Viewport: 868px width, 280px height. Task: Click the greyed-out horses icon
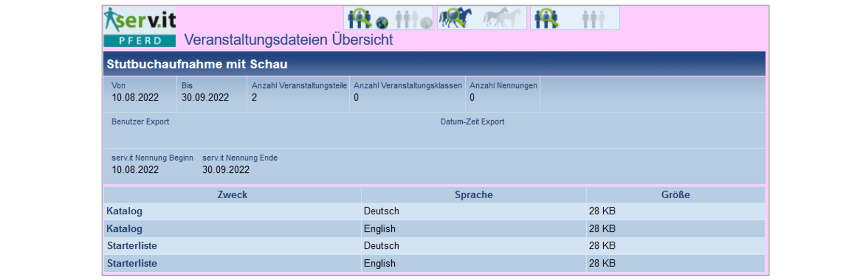502,18
